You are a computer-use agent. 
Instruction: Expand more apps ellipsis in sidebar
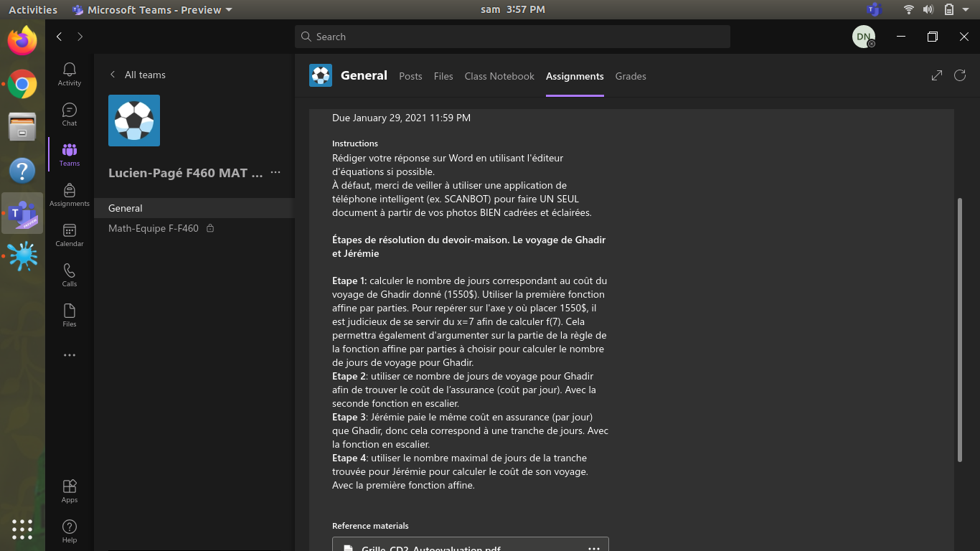[x=70, y=355]
